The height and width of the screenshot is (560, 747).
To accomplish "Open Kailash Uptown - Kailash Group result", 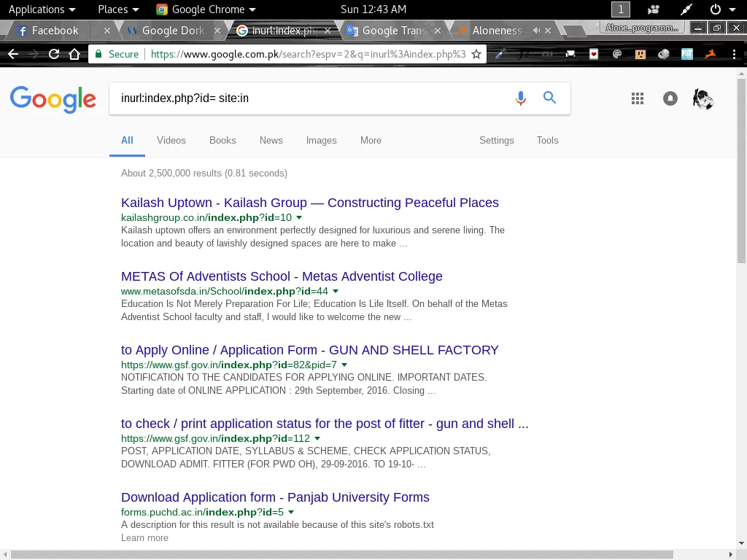I will [309, 203].
